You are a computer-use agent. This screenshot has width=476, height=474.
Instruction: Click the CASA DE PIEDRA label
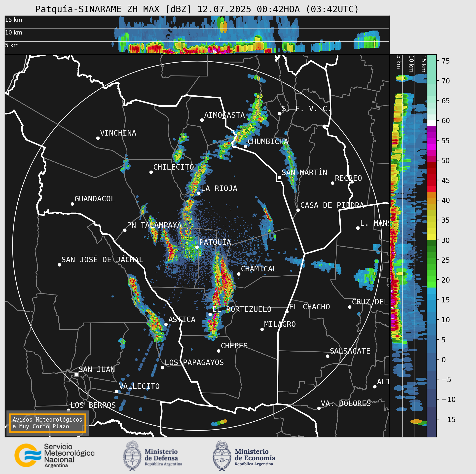(x=332, y=205)
